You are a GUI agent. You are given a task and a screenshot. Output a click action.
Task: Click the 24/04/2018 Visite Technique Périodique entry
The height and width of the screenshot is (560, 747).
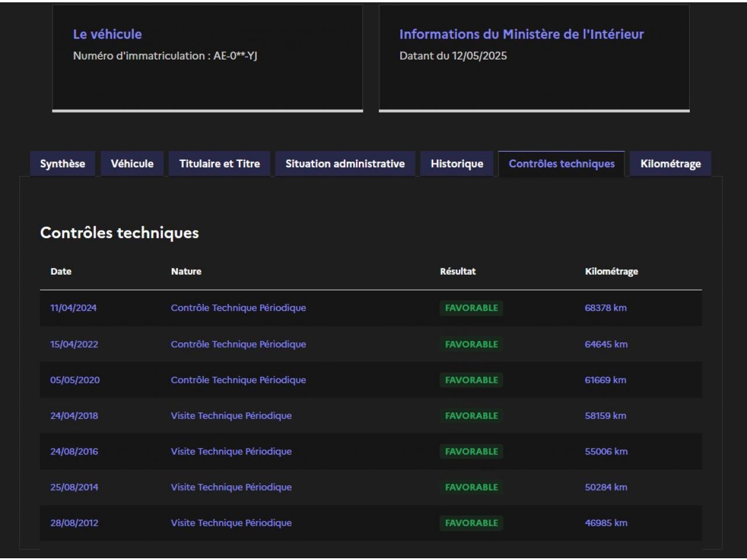(231, 416)
